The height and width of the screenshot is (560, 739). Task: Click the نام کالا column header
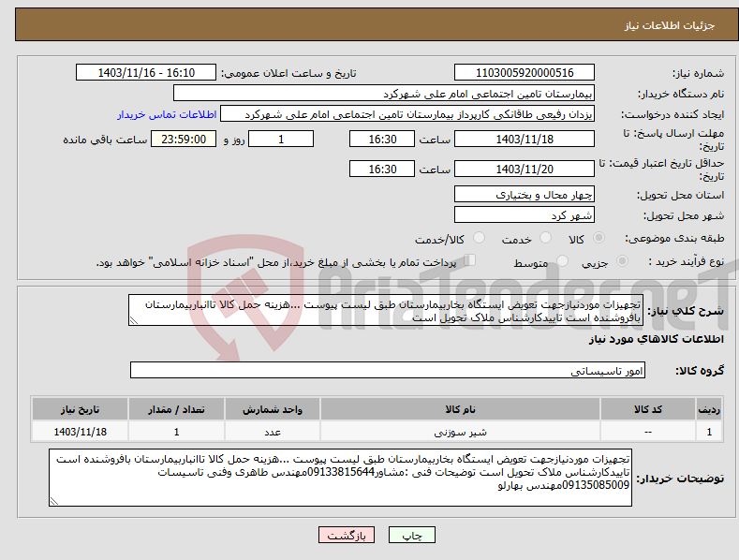460,409
